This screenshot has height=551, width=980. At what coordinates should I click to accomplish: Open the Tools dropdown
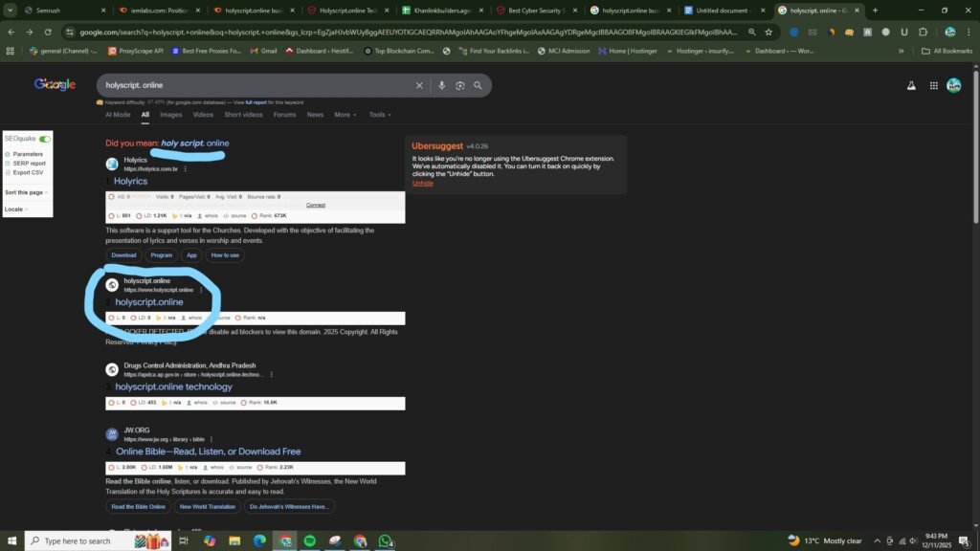click(380, 115)
